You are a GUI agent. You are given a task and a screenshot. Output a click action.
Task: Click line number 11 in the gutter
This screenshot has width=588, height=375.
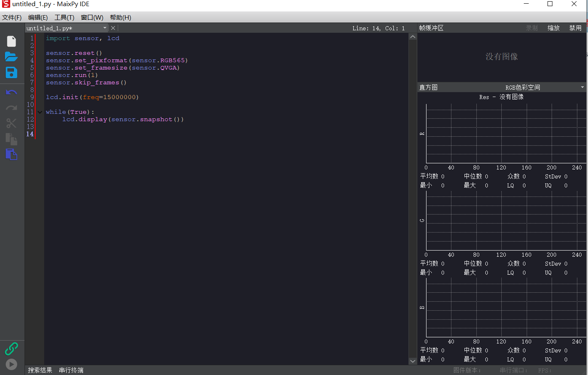point(30,112)
